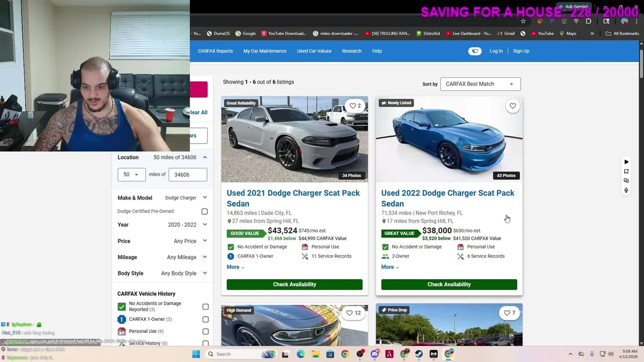Show more bookmarks overflow chevron

point(592,34)
